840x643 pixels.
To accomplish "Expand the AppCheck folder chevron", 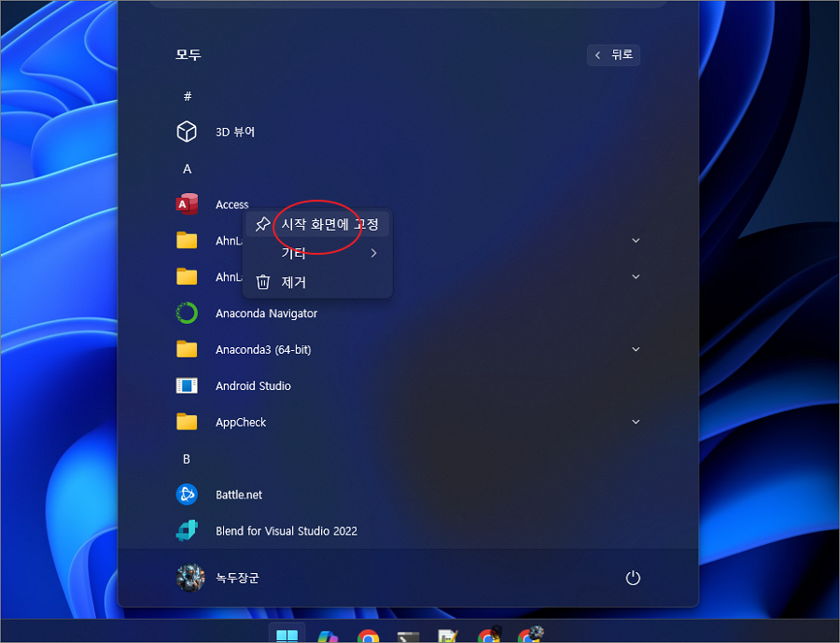I will click(636, 422).
